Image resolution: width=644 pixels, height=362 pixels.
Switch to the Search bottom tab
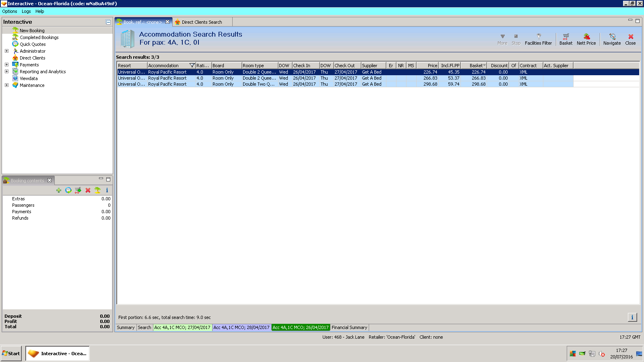point(144,327)
